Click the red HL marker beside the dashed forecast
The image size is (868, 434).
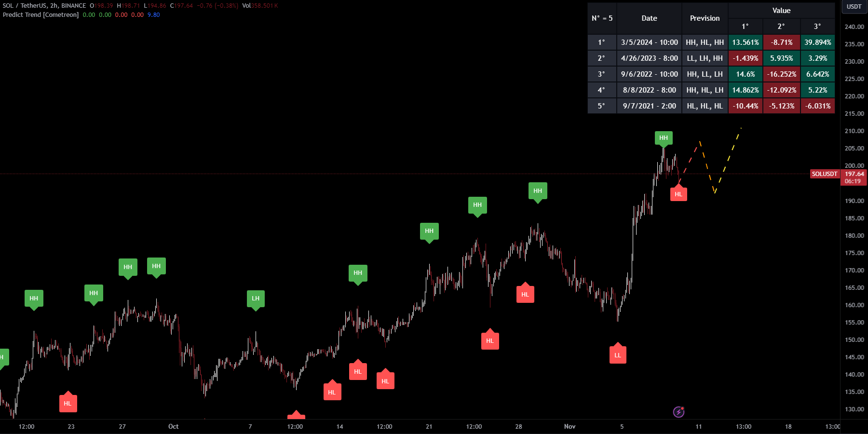point(679,194)
